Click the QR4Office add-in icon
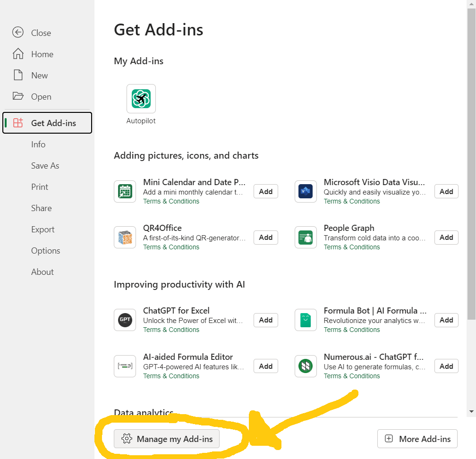This screenshot has height=459, width=476. pyautogui.click(x=125, y=238)
